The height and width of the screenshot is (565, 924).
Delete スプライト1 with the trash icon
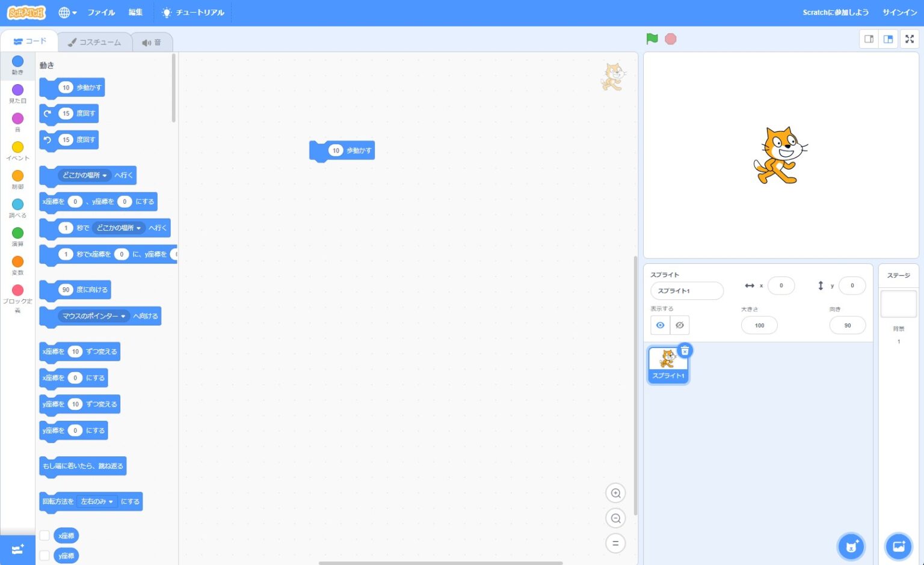click(685, 350)
